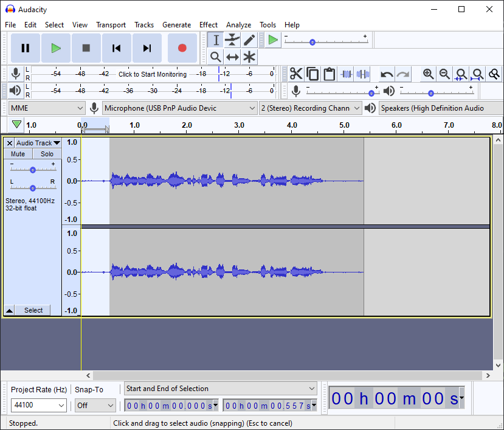Open the MME audio host dropdown

(x=47, y=108)
